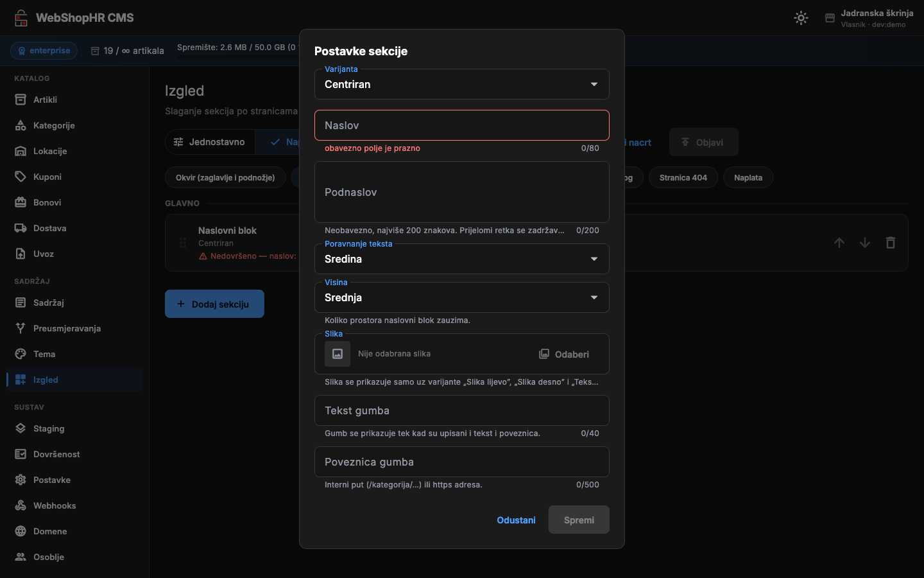Click Odaberi to choose an image
The image size is (924, 578).
pos(564,354)
